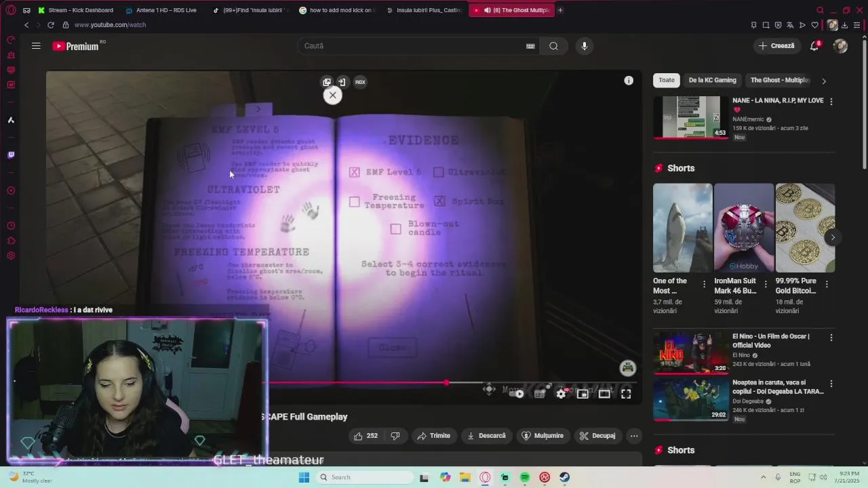
Task: Open Windows Start menu
Action: [304, 477]
